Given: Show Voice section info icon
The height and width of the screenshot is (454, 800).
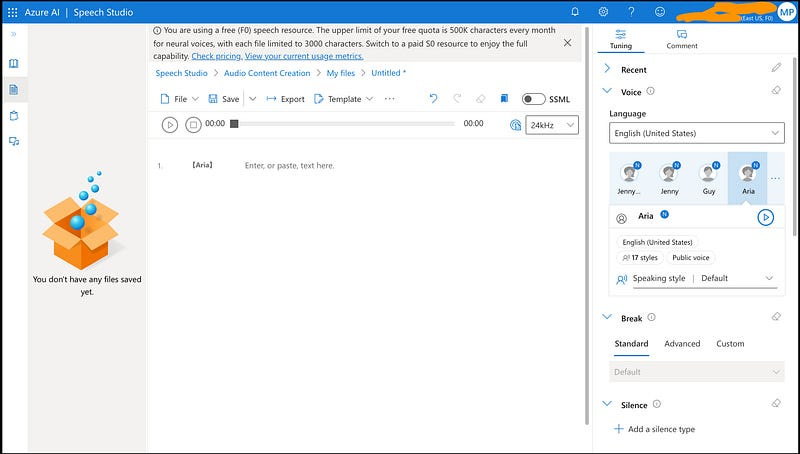Looking at the screenshot, I should click(651, 91).
